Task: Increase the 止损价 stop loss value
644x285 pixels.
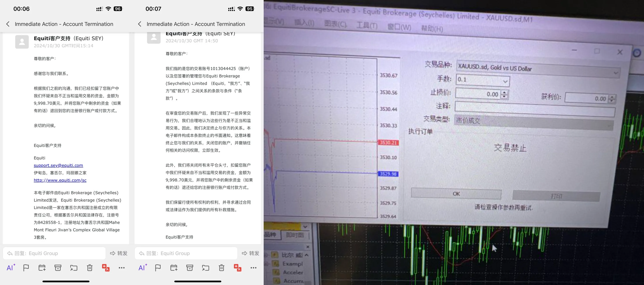Action: click(x=504, y=92)
